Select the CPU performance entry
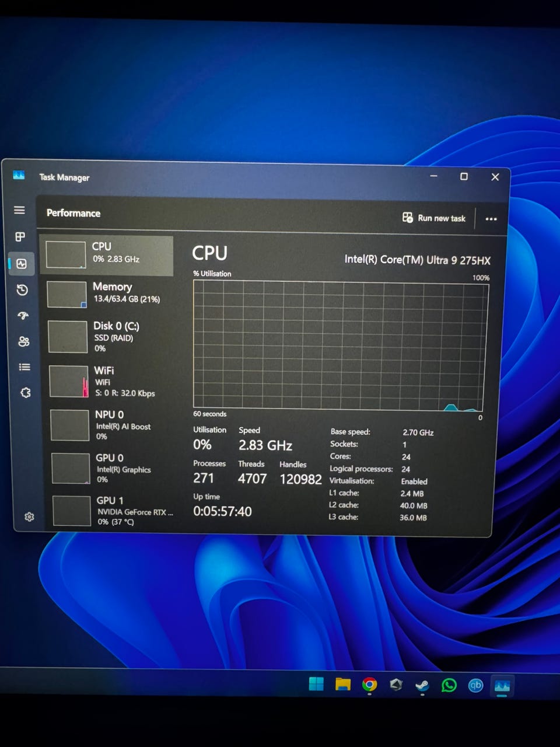The height and width of the screenshot is (747, 560). point(107,255)
